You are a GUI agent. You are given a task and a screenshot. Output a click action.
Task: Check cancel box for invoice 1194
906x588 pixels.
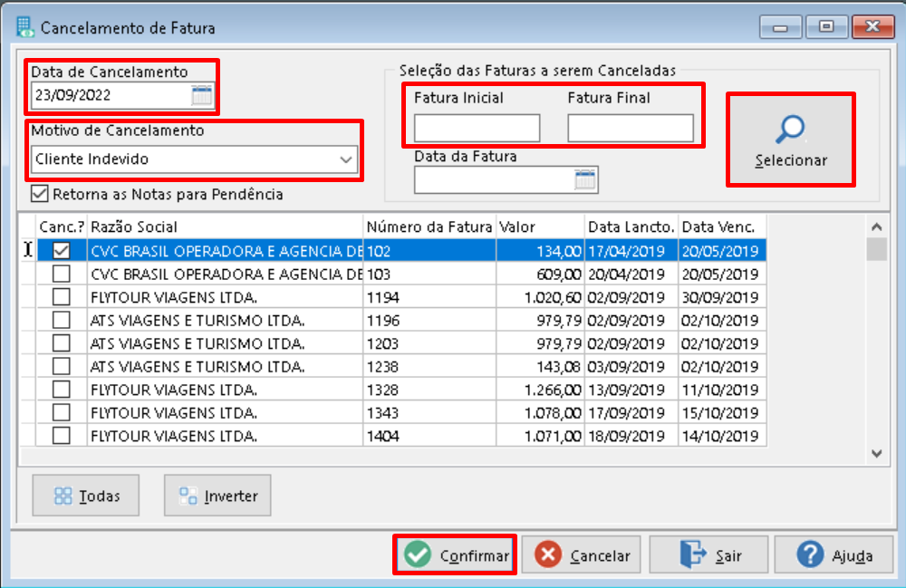(x=62, y=297)
